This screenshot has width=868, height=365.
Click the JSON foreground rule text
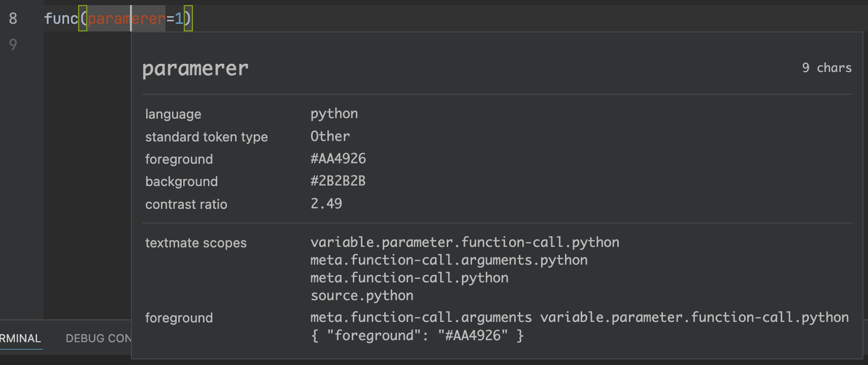coord(417,336)
